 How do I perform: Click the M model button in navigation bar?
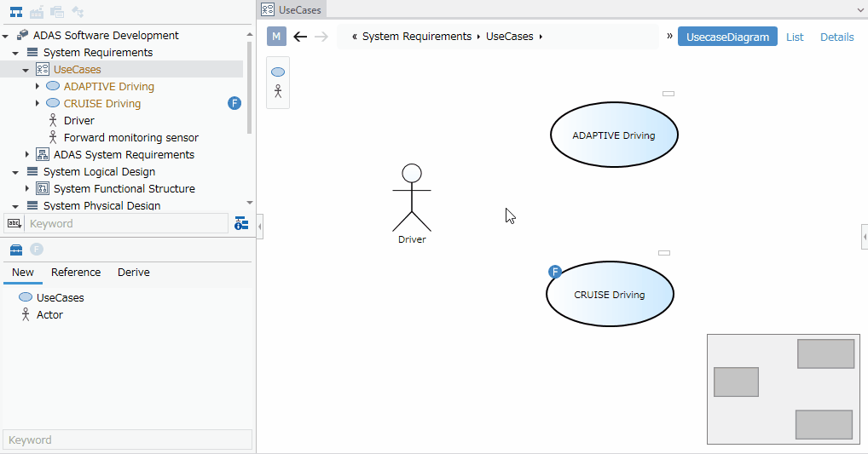pos(277,37)
